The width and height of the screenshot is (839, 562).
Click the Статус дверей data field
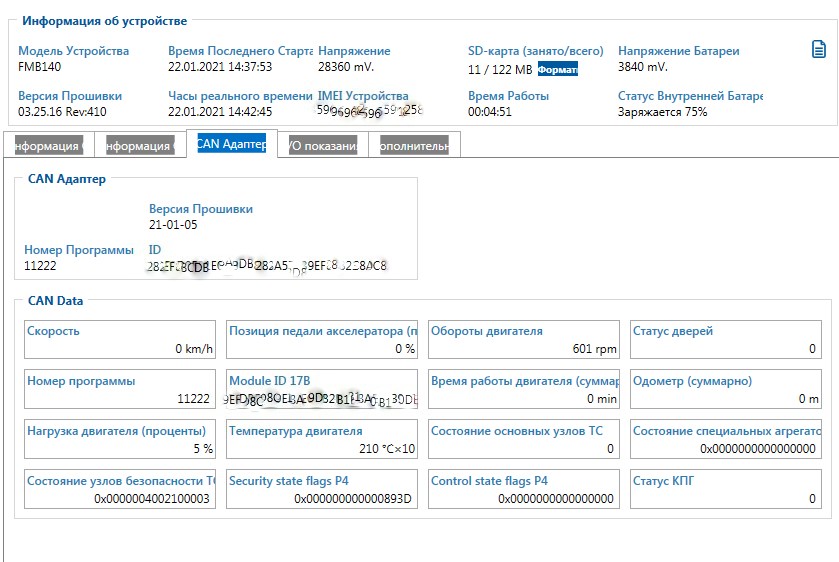[x=726, y=339]
